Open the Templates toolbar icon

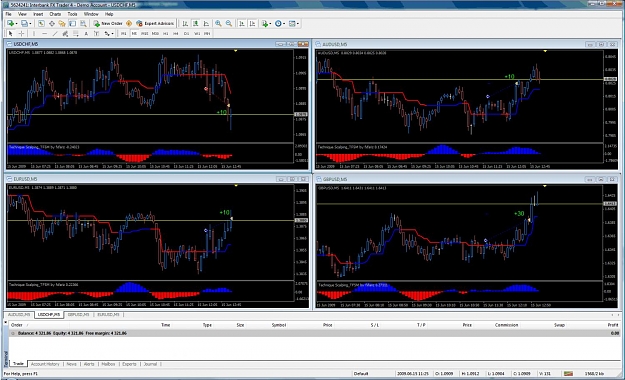click(x=292, y=24)
